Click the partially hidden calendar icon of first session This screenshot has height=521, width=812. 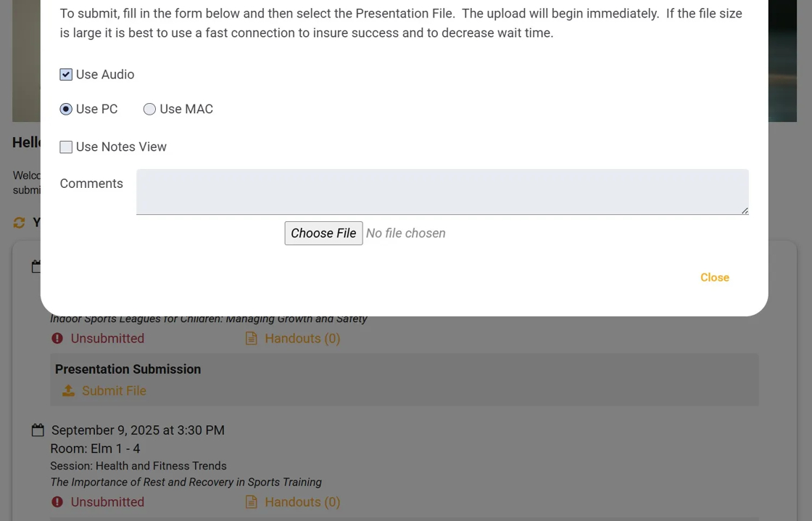[36, 267]
